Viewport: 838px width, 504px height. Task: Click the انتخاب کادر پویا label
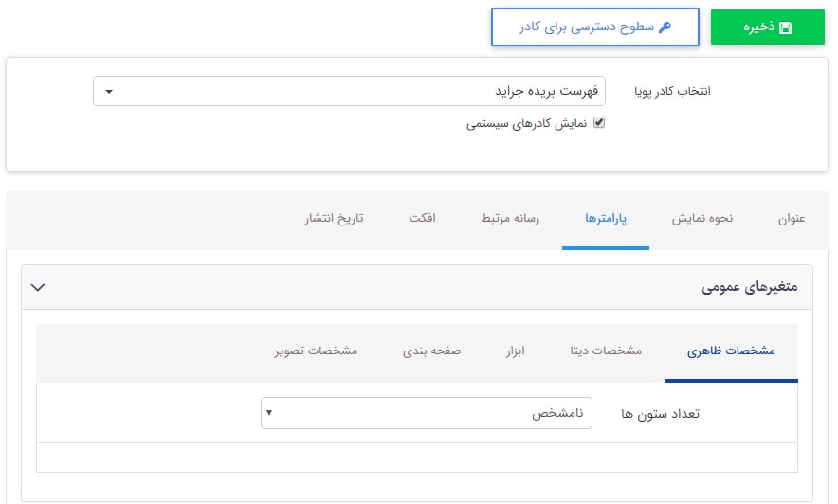(x=672, y=91)
